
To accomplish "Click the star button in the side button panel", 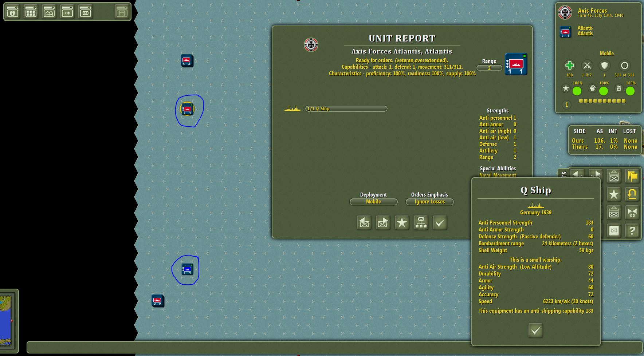I will tap(614, 194).
